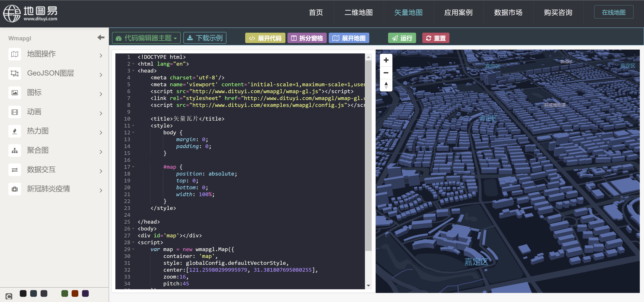Fold code at line 29 map declaration
The height and width of the screenshot is (302, 644).
pos(133,249)
